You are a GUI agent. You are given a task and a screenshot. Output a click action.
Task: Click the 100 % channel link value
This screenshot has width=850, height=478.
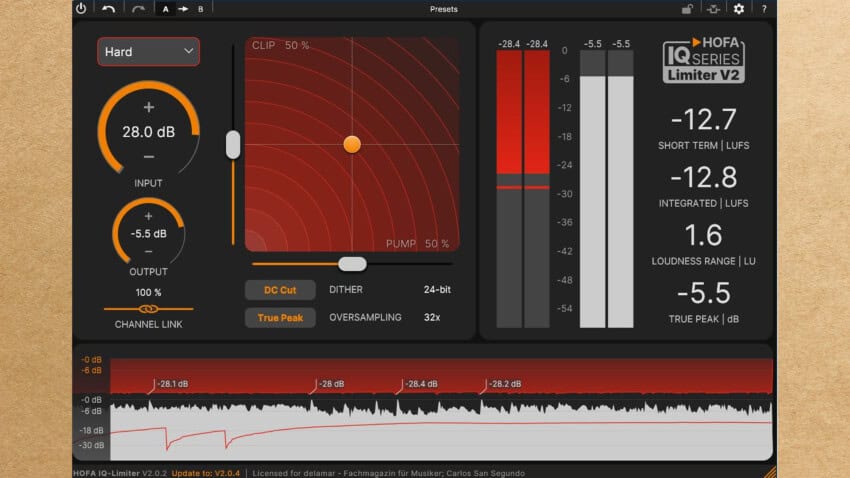coord(149,293)
